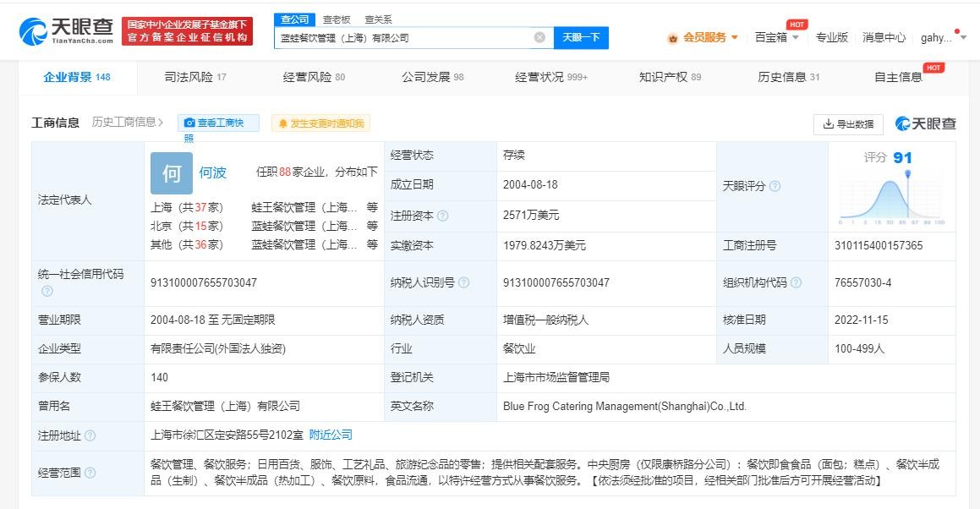
Task: Click help icon beside 纳税人识别号
Action: (463, 283)
